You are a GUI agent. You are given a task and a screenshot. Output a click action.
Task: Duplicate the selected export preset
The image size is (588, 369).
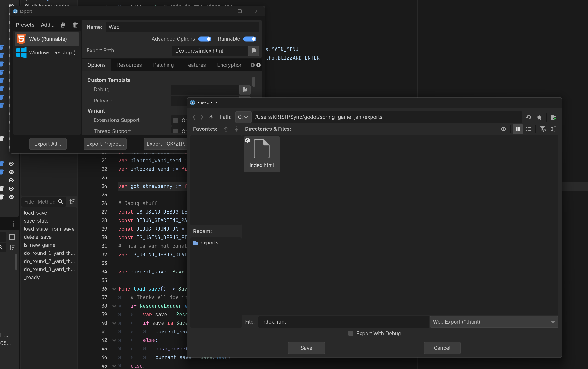point(63,25)
